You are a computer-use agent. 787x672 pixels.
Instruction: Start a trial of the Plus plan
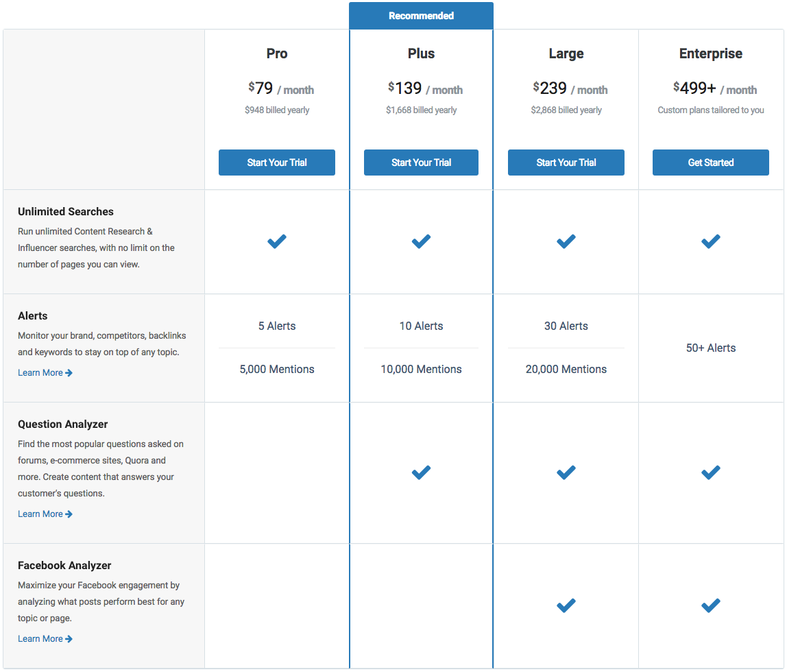421,163
